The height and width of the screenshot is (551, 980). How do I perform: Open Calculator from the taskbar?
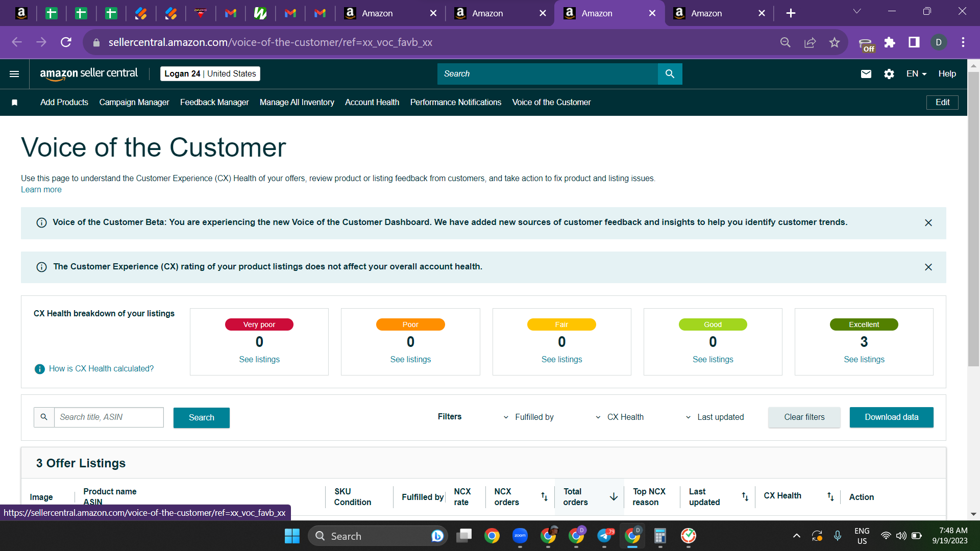coord(660,536)
